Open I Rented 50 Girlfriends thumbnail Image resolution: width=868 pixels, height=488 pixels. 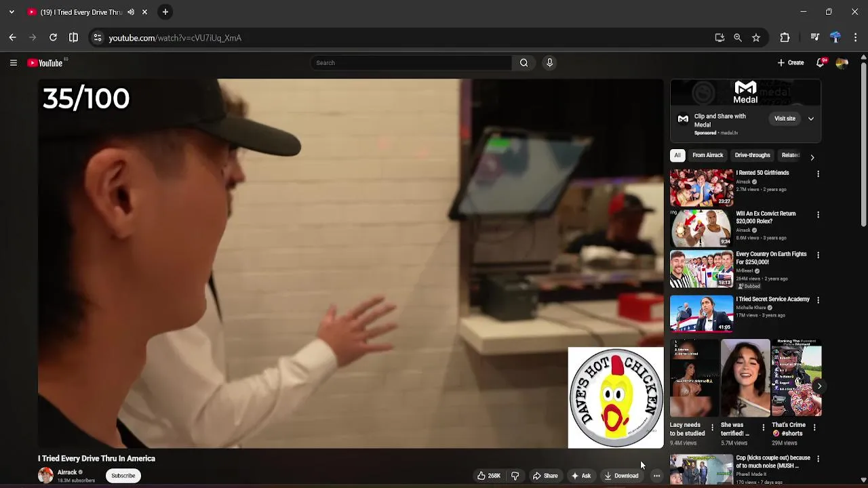tap(701, 188)
